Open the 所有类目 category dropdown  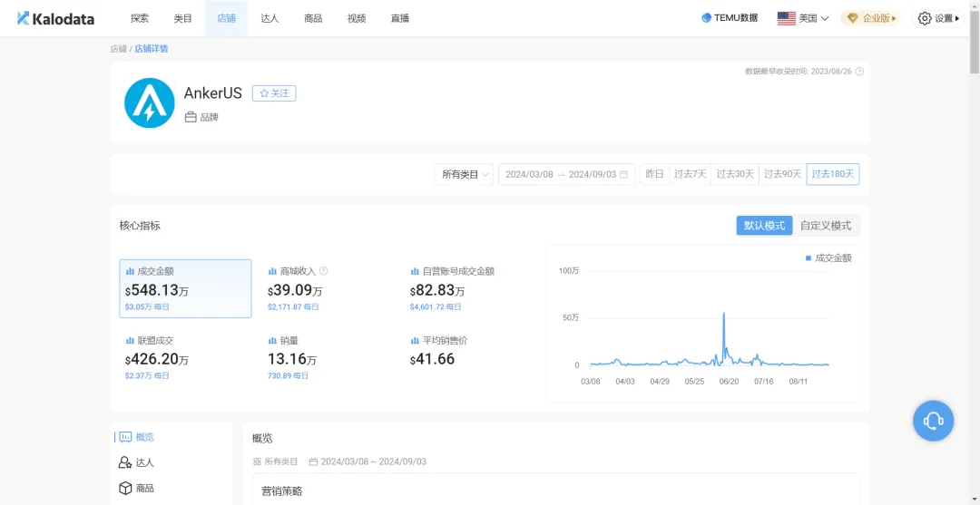click(465, 175)
